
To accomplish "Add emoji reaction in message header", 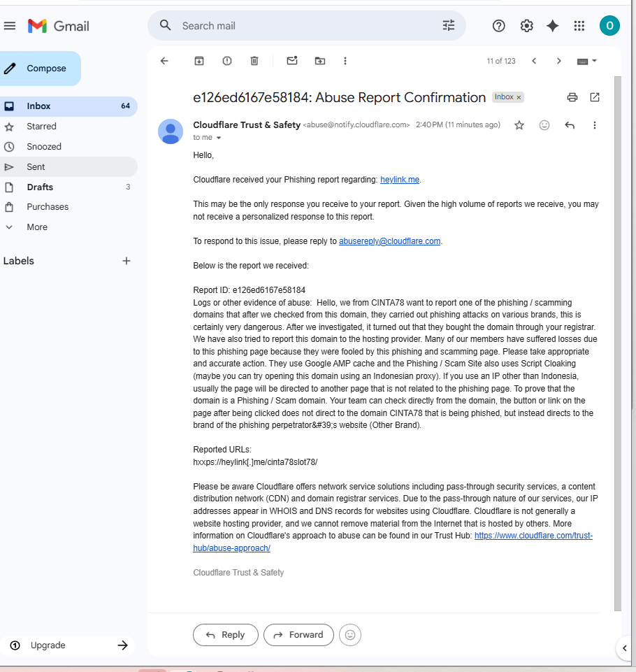I will pyautogui.click(x=544, y=125).
